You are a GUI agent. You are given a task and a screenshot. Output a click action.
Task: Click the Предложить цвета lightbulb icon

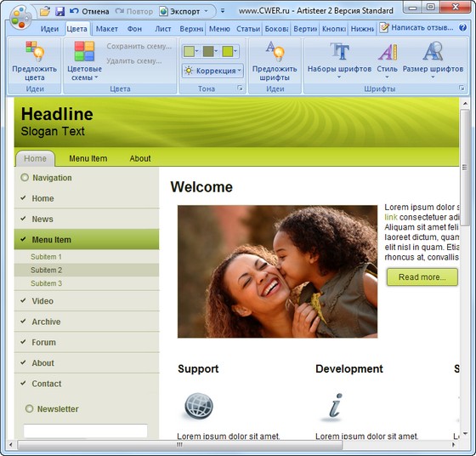[x=35, y=51]
